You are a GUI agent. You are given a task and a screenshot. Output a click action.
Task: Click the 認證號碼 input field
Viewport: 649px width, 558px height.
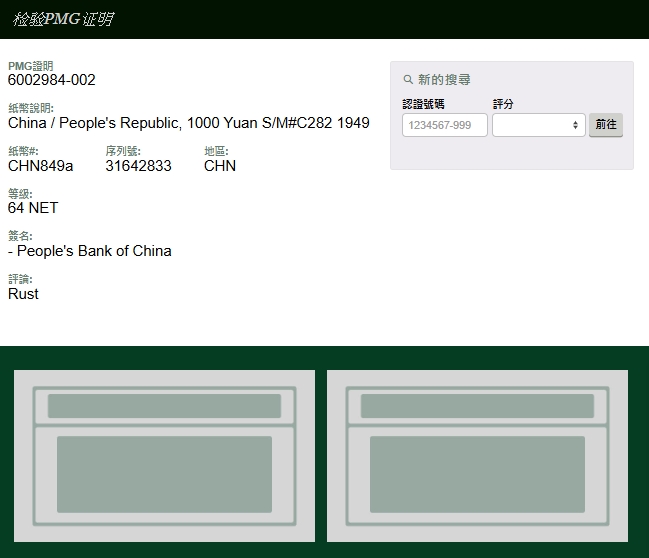pyautogui.click(x=444, y=125)
